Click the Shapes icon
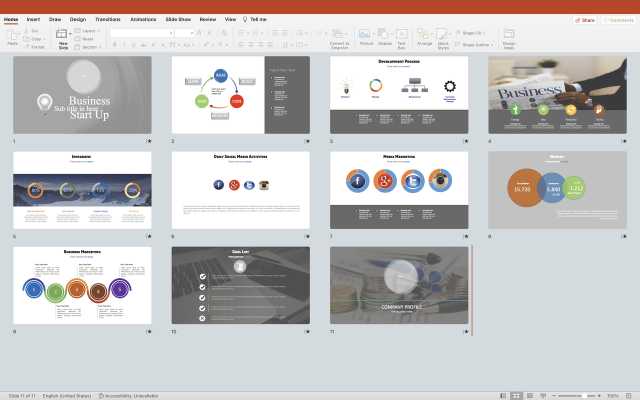Image resolution: width=640 pixels, height=400 pixels. pyautogui.click(x=385, y=35)
